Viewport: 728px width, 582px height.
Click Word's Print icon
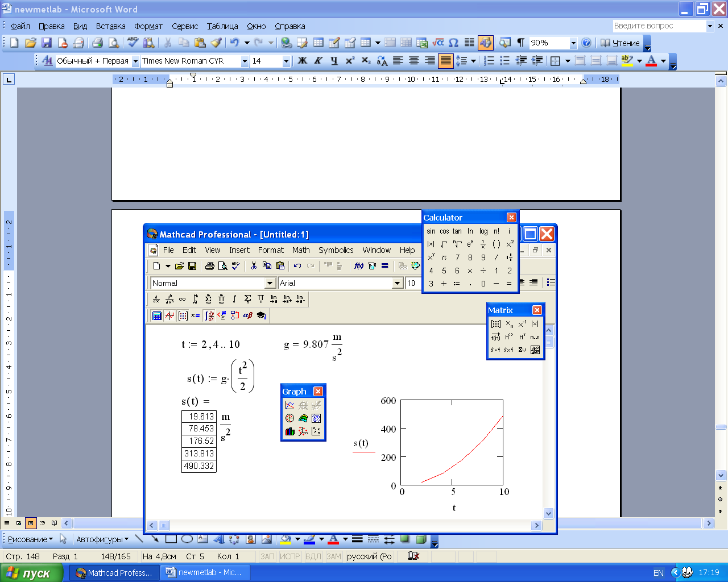97,43
